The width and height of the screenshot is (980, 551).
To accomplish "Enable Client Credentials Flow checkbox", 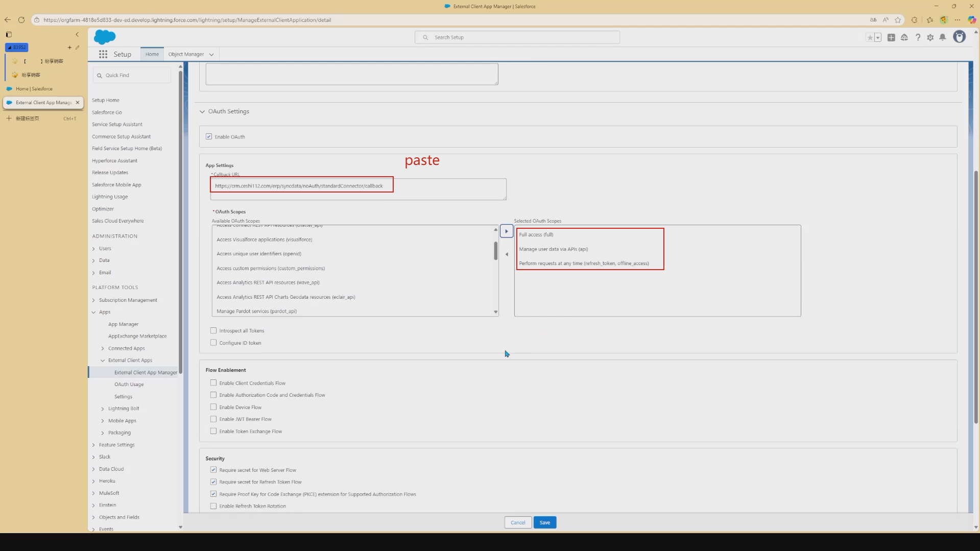I will click(213, 382).
